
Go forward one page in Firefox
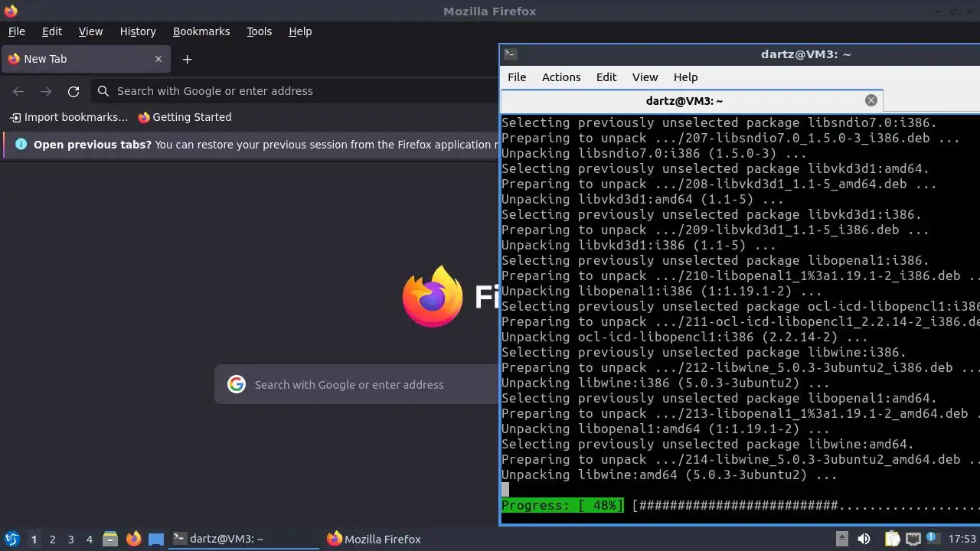(46, 91)
